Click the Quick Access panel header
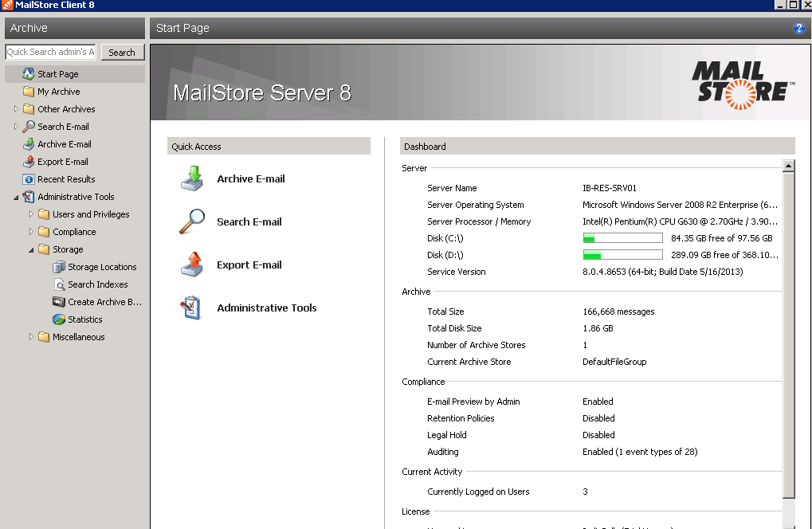This screenshot has height=529, width=812. [269, 147]
